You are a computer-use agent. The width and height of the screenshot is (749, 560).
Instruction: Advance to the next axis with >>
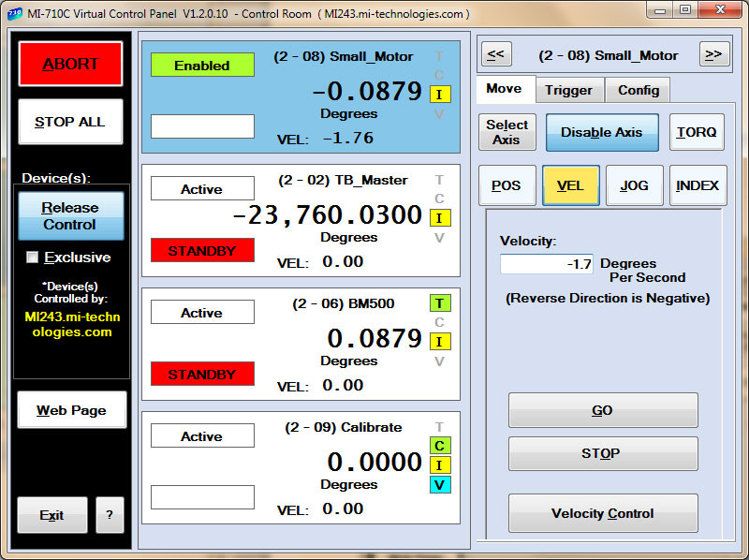pos(714,54)
